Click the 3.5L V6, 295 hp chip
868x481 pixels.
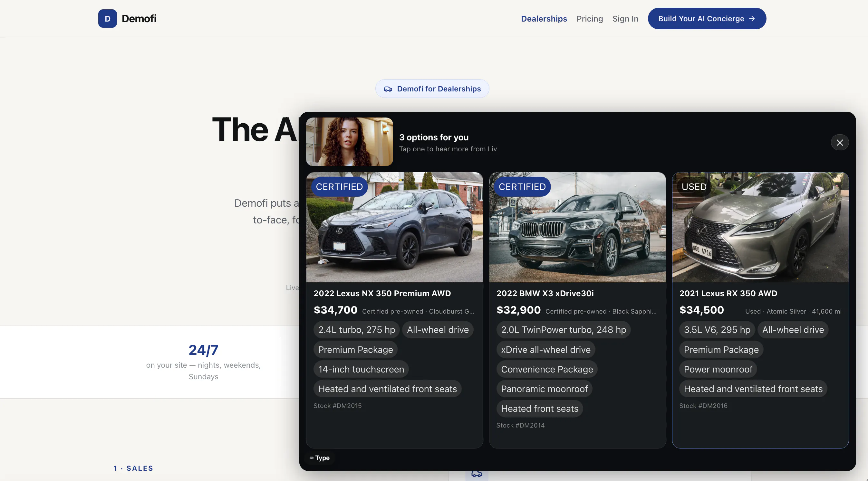point(717,330)
